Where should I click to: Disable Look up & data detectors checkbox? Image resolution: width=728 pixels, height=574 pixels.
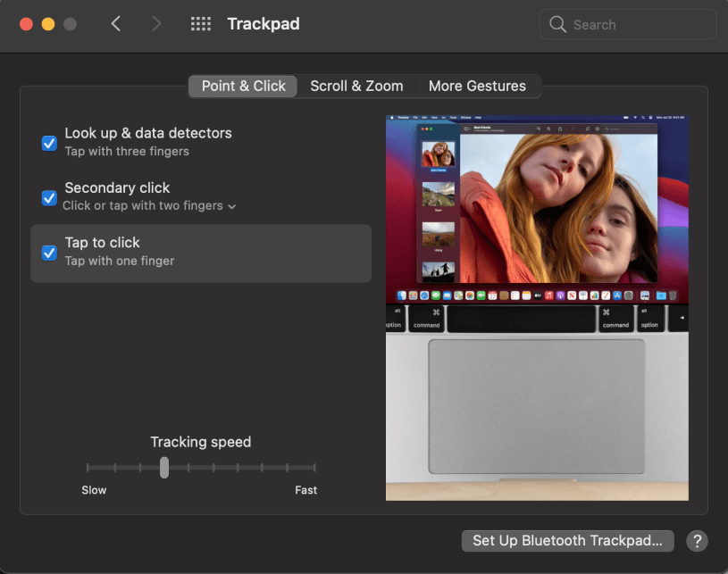[x=49, y=144]
